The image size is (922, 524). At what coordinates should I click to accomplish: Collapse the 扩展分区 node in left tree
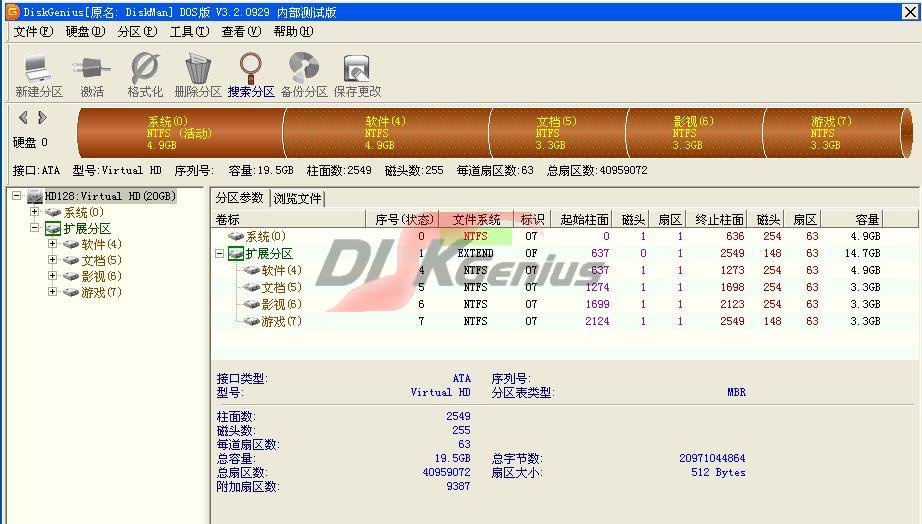pos(35,228)
